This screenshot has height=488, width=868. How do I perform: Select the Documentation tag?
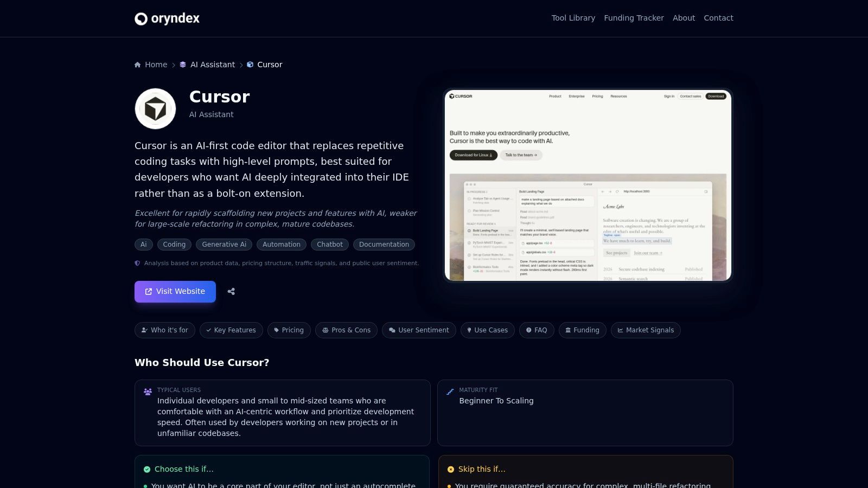point(384,245)
